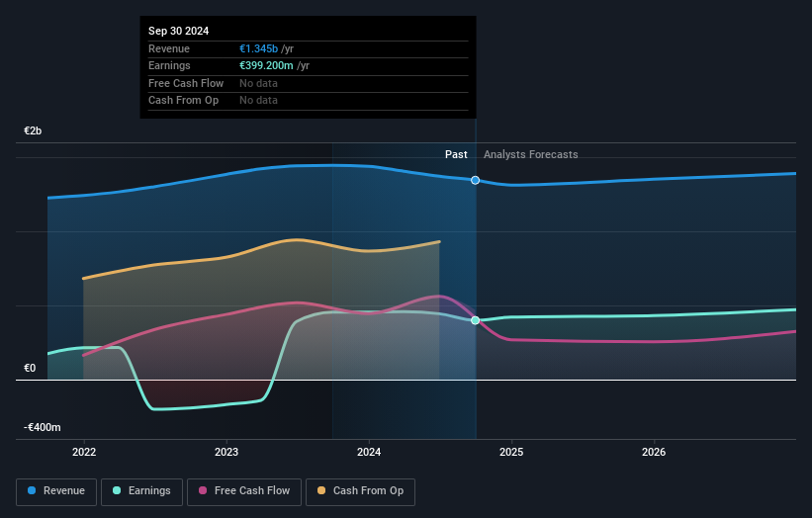Toggle the Revenue legend series
The height and width of the screenshot is (518, 812).
pyautogui.click(x=56, y=491)
